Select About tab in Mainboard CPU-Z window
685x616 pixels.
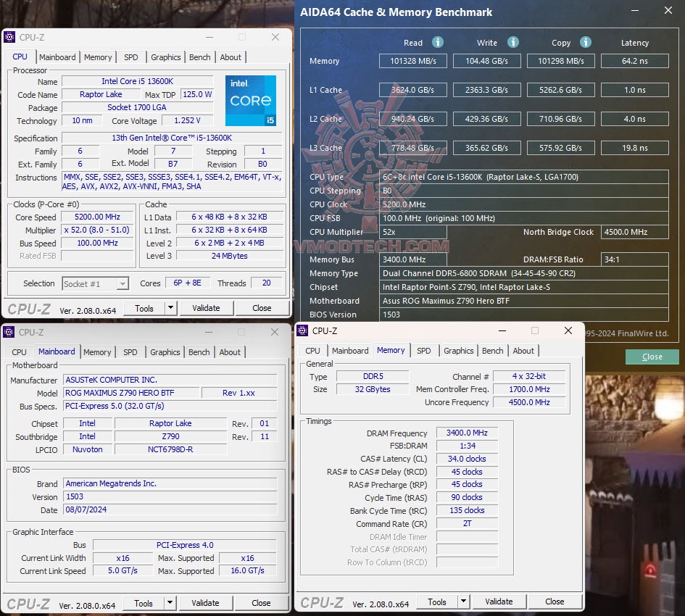[x=229, y=352]
